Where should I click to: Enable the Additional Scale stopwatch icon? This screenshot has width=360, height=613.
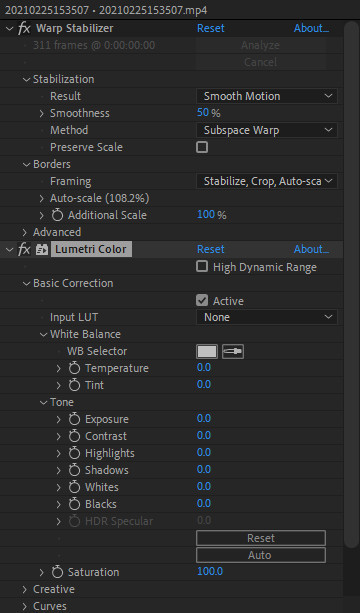57,215
